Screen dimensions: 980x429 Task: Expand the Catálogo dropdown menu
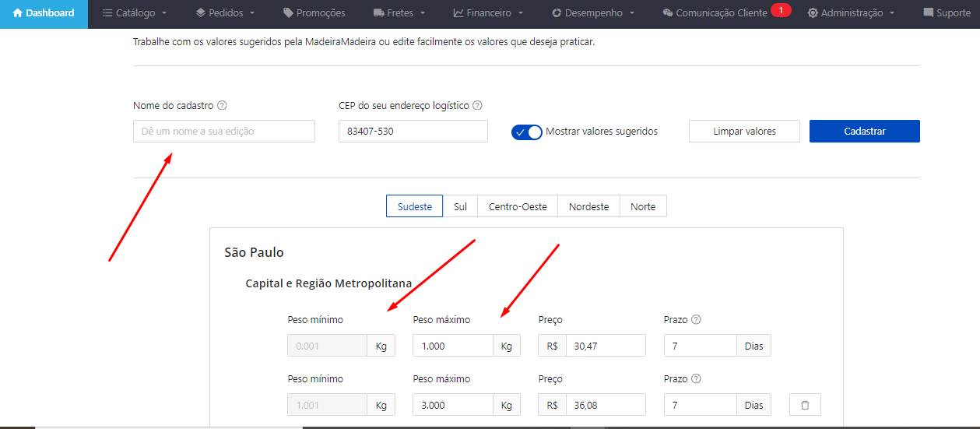coord(135,13)
